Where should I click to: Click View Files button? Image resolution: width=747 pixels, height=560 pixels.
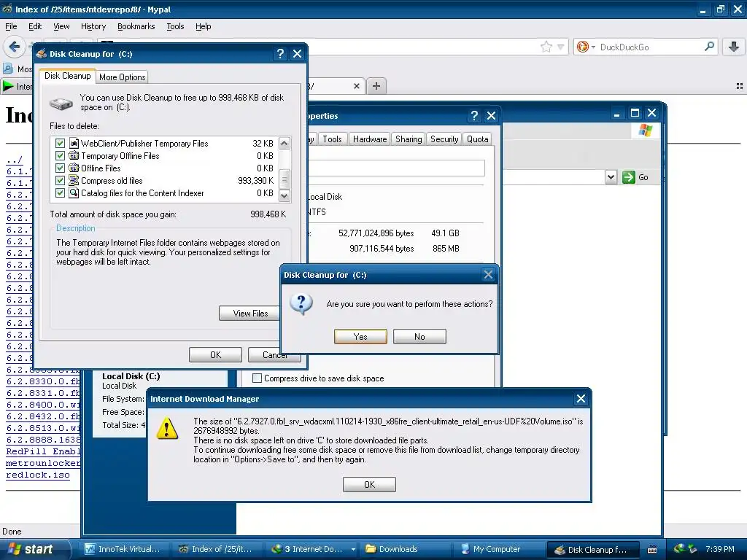[250, 314]
